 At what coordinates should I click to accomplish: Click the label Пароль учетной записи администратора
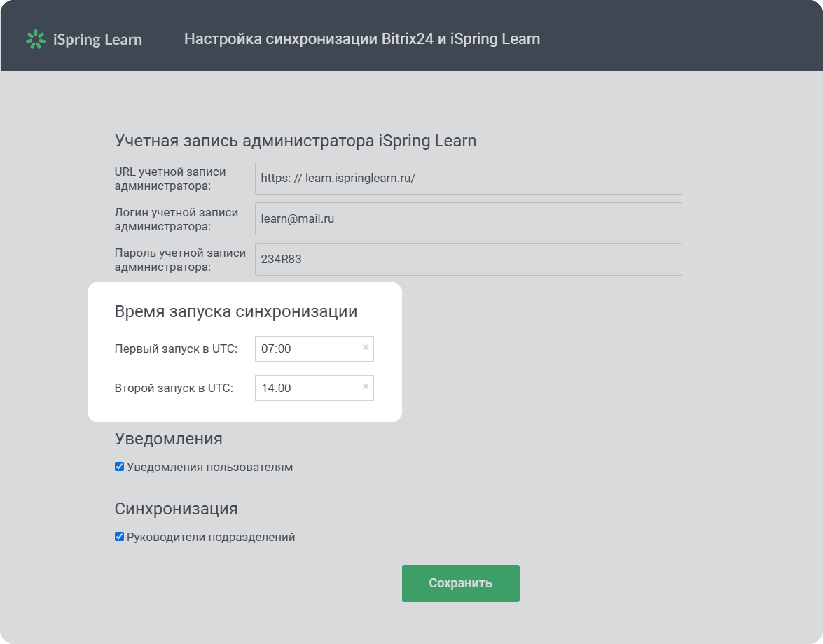pos(180,260)
